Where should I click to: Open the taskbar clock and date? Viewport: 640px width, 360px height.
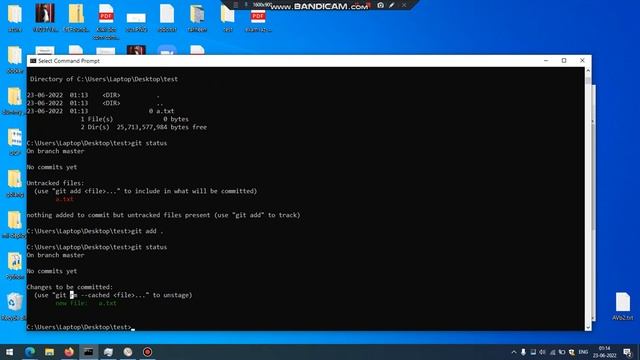coord(604,352)
